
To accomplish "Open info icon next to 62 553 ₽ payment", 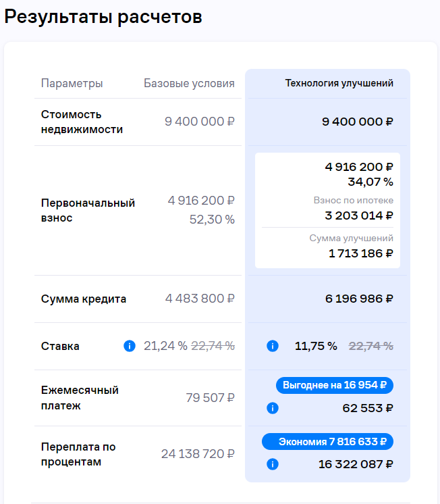I will (x=273, y=408).
